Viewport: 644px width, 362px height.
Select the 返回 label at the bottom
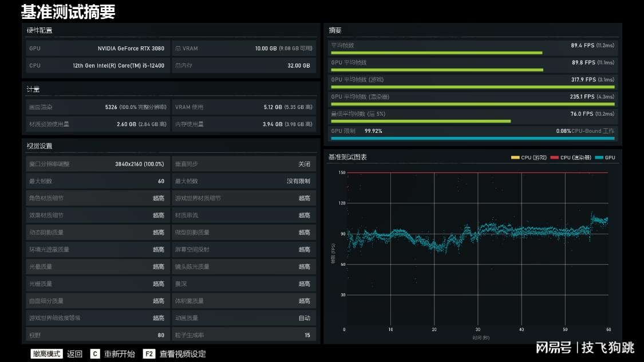[x=75, y=354]
